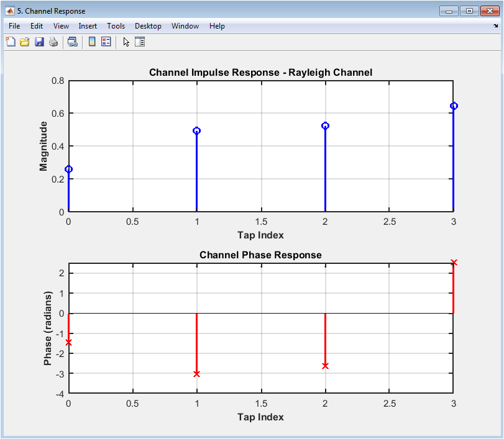Expand the View menu
Viewport: 504px width, 439px height.
(61, 26)
